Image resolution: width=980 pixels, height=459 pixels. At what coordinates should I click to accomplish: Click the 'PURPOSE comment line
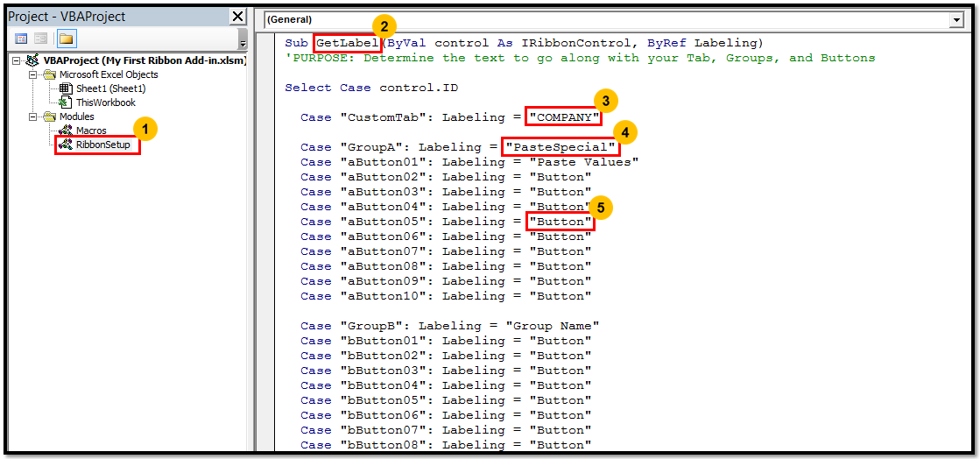tap(580, 58)
